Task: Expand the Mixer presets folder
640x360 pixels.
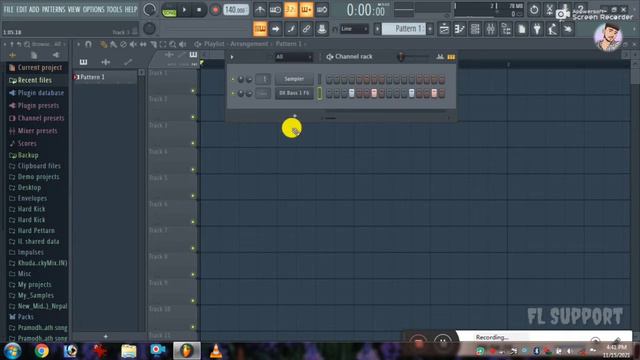Action: [x=33, y=131]
